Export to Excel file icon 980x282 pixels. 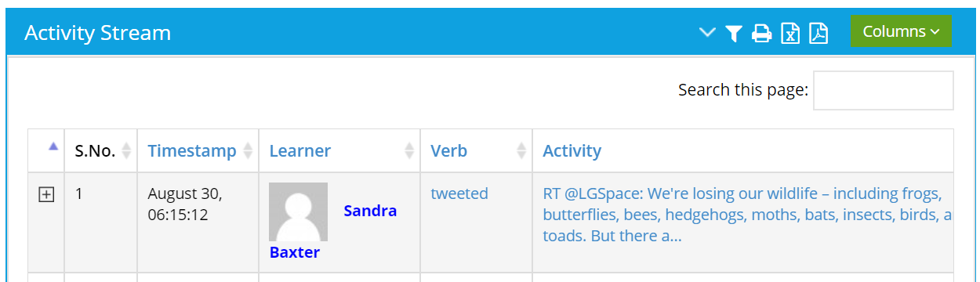[x=790, y=33]
